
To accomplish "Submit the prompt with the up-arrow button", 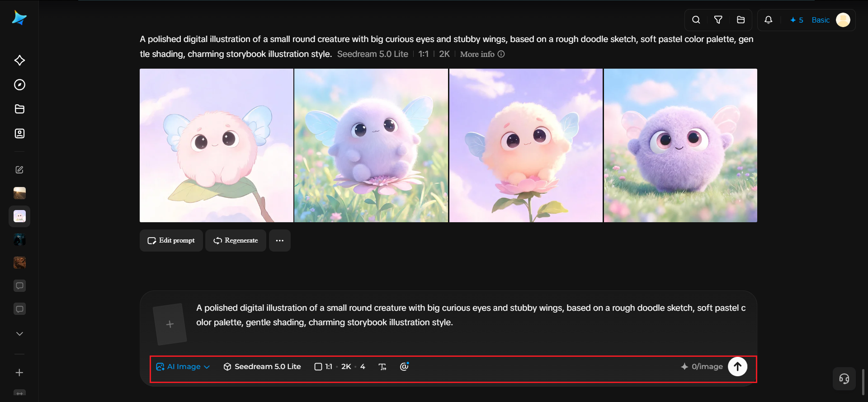I will [738, 367].
